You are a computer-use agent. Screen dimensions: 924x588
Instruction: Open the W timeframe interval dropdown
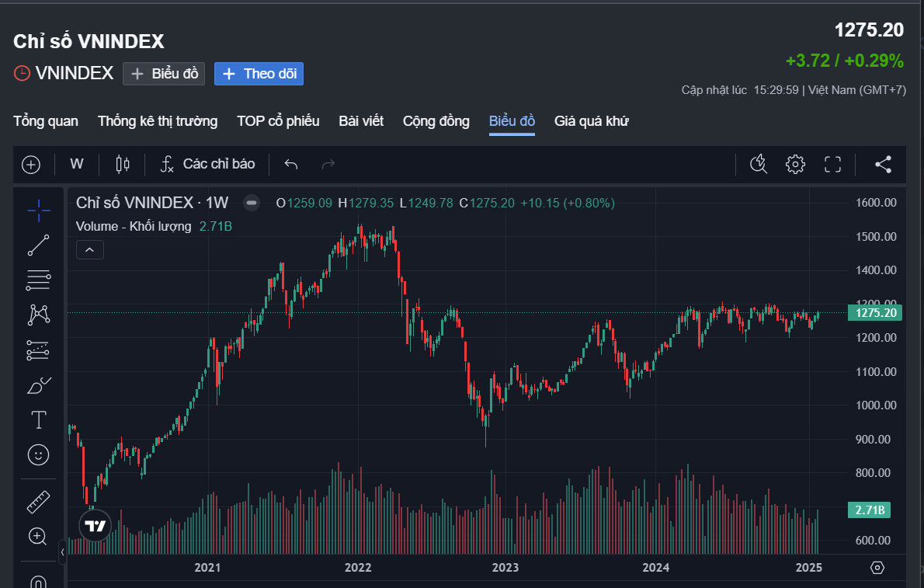(76, 164)
